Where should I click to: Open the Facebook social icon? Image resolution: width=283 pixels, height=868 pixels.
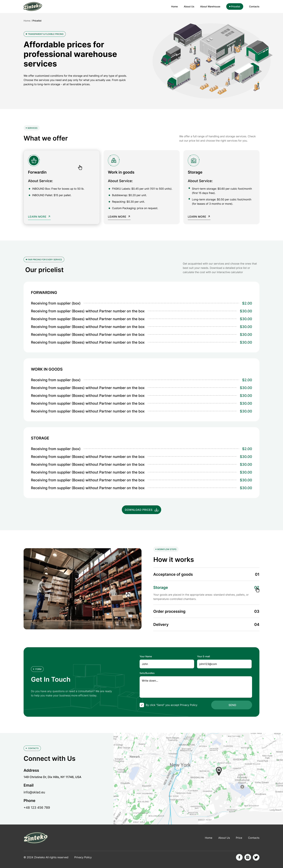click(239, 857)
